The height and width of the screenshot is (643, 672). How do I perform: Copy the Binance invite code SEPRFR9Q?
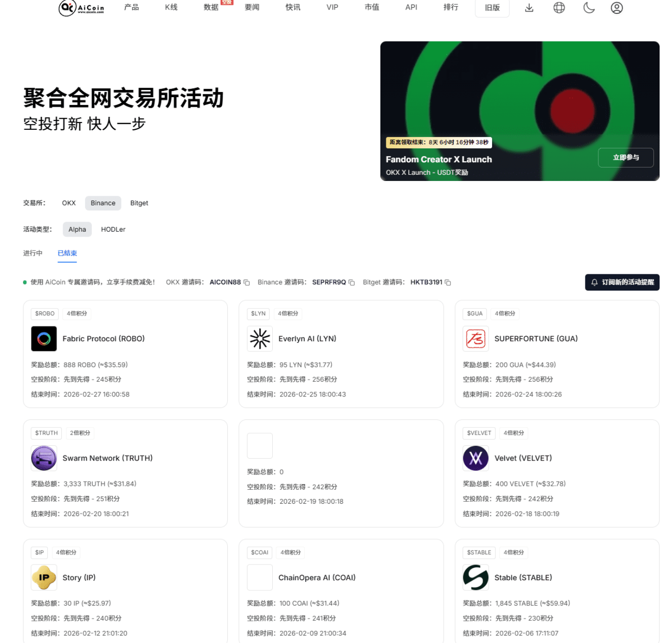click(352, 282)
